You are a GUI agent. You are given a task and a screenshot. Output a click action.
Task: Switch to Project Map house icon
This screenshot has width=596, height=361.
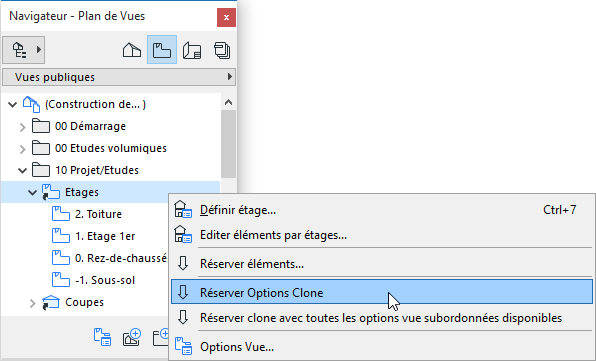(132, 50)
